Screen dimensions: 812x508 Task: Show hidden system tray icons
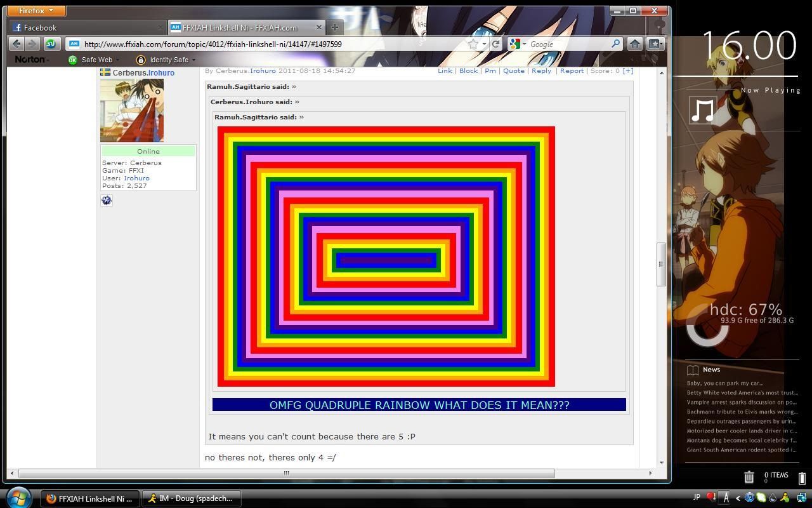[x=738, y=498]
